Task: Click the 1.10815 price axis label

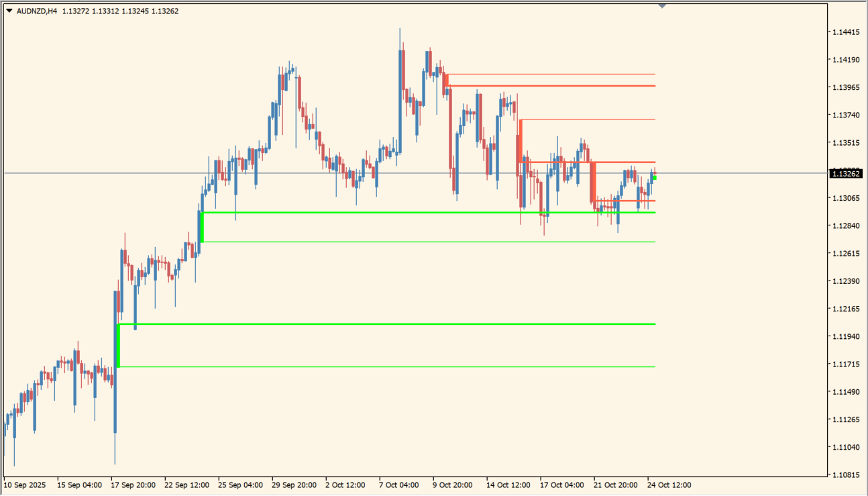Action: click(846, 475)
